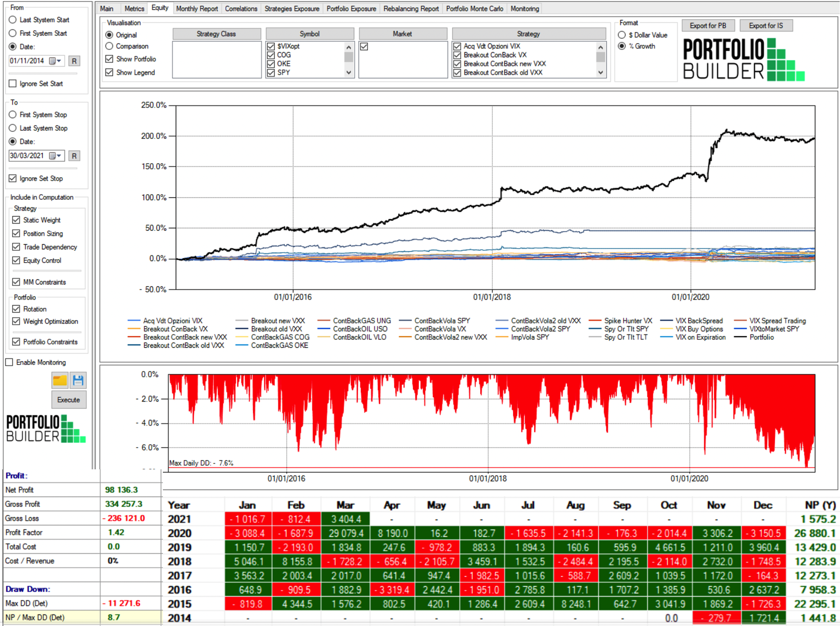Open the Rebalancing Report tab
Image resolution: width=840 pixels, height=626 pixels.
coord(411,8)
